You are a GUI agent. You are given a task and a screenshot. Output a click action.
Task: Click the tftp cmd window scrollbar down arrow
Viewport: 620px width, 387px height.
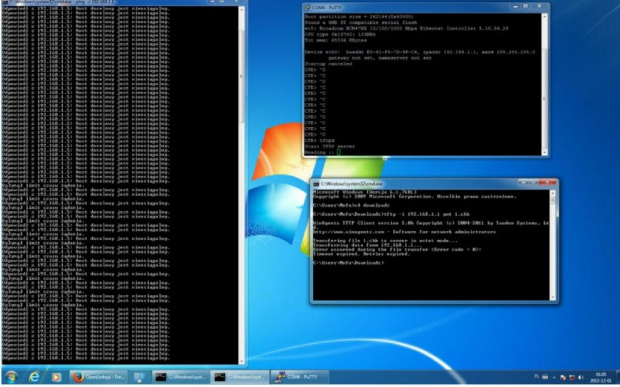pos(552,297)
